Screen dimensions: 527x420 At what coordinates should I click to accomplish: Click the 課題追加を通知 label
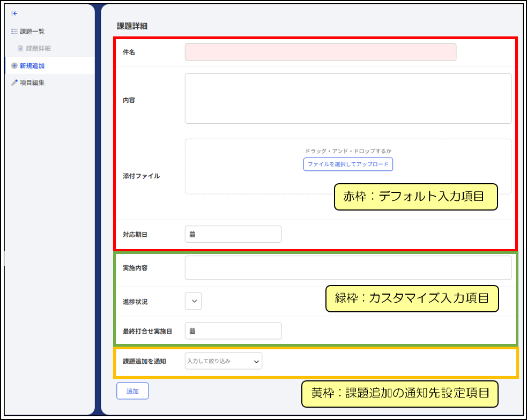145,361
